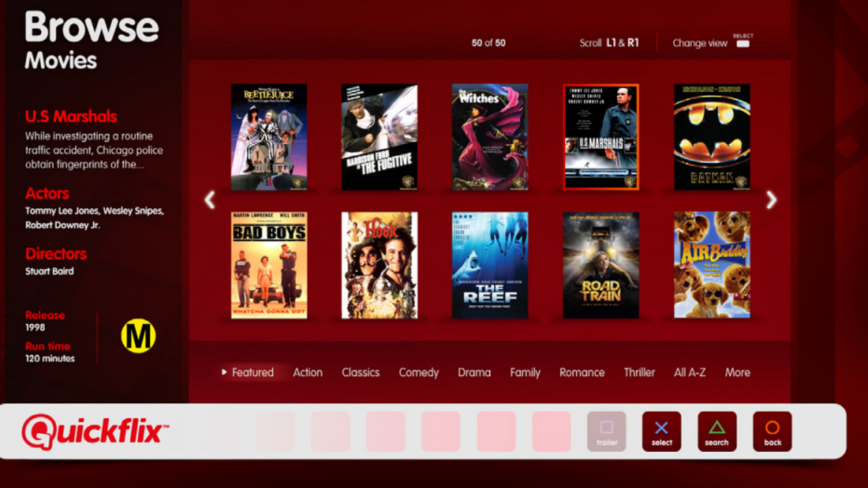Click the Quickflix logo
The width and height of the screenshot is (868, 488).
[94, 432]
